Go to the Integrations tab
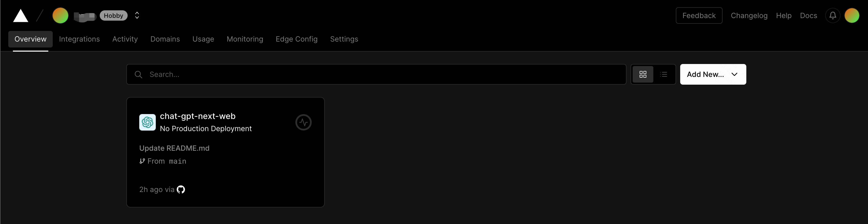868x224 pixels. click(x=80, y=39)
